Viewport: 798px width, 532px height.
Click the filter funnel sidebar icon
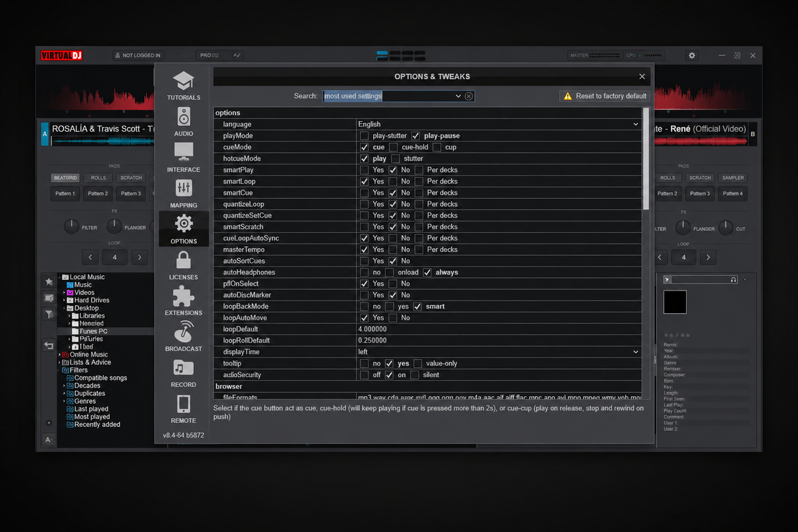[x=49, y=314]
